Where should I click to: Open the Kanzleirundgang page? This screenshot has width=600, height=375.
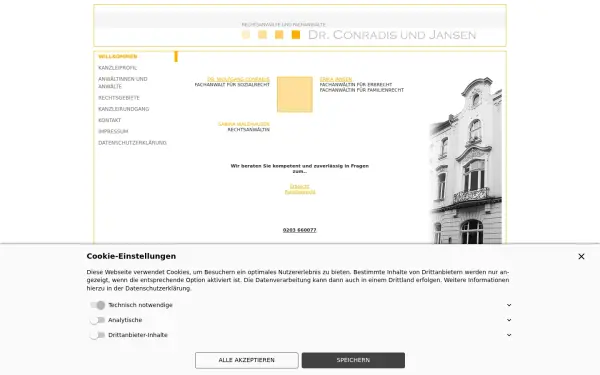[124, 109]
